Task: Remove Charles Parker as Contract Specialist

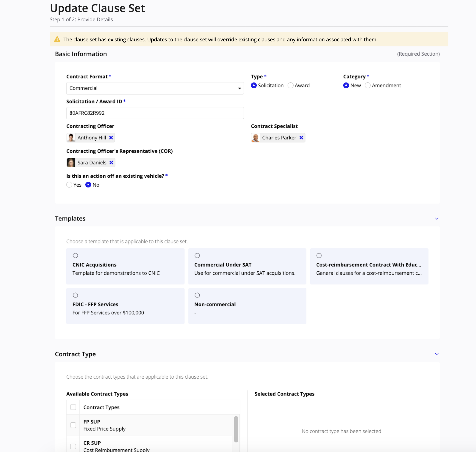Action: (301, 138)
